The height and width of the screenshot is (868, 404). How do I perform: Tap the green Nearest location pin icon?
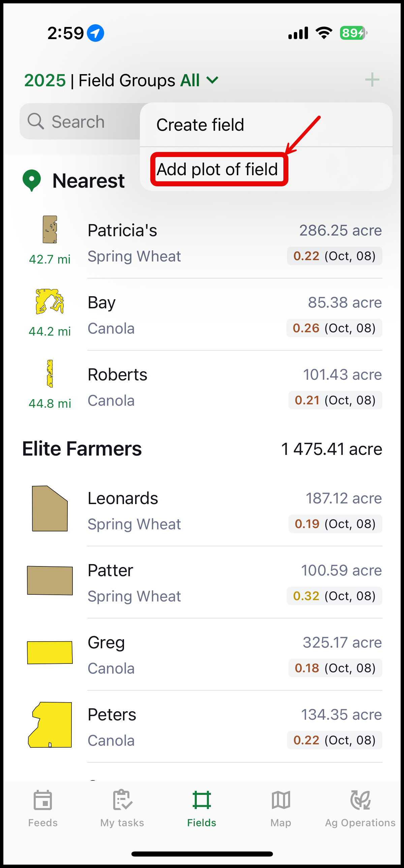[x=32, y=180]
